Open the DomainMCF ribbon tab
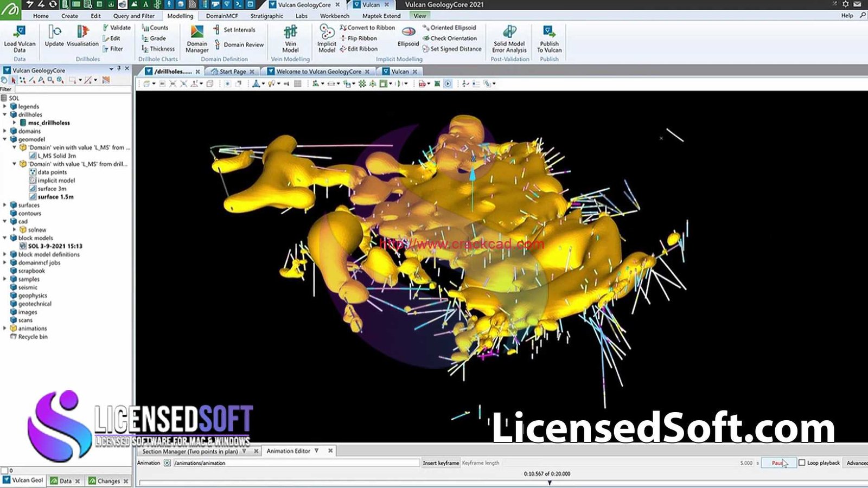The image size is (868, 488). tap(222, 16)
